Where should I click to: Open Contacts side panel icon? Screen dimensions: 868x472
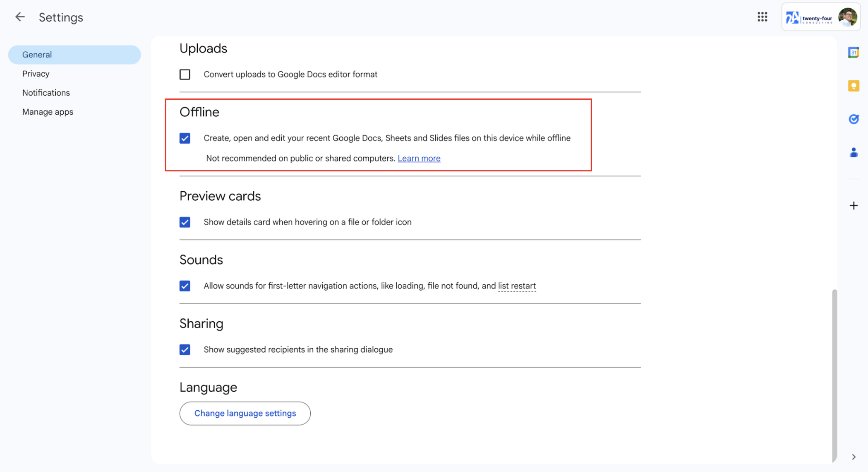pyautogui.click(x=854, y=152)
